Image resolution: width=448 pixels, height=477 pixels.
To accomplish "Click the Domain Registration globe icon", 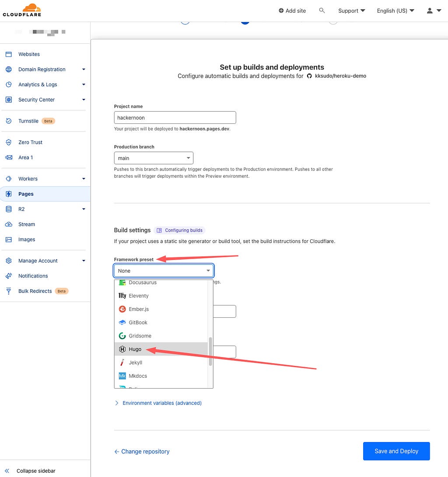I will [x=8, y=69].
